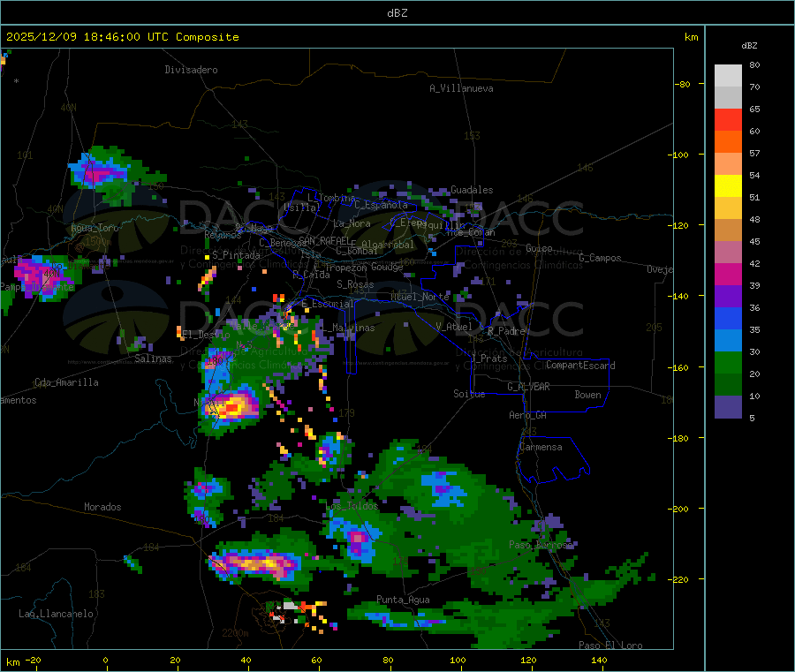795x672 pixels.
Task: Click the S_Rosas location label
Action: pos(355,284)
